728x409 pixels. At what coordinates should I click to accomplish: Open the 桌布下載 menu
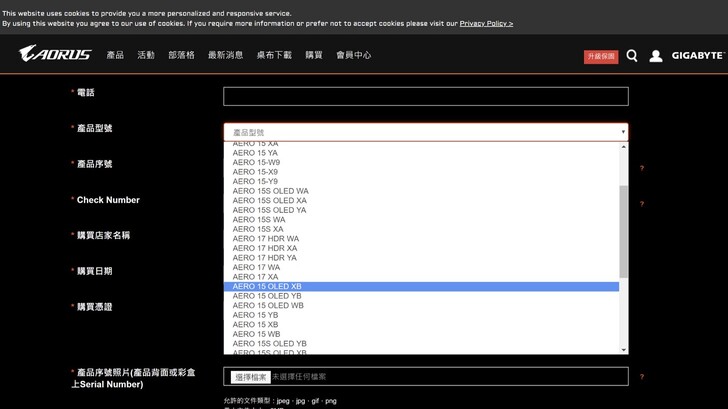274,55
